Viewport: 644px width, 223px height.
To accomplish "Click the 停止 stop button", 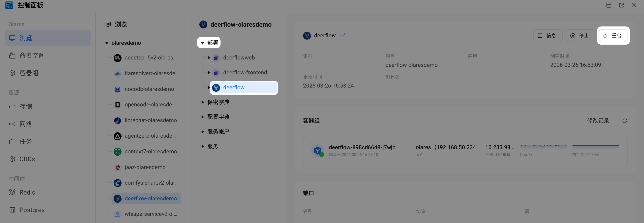I will click(580, 36).
